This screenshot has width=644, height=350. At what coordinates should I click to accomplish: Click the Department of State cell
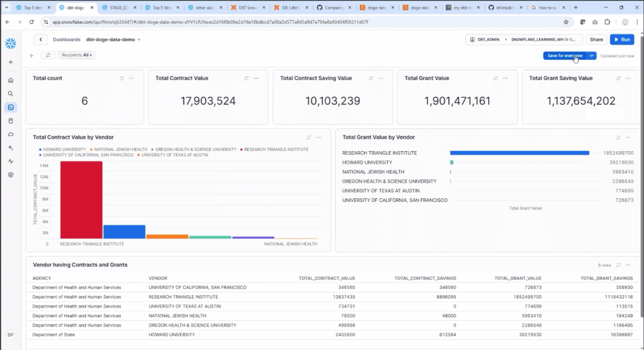[x=53, y=335]
